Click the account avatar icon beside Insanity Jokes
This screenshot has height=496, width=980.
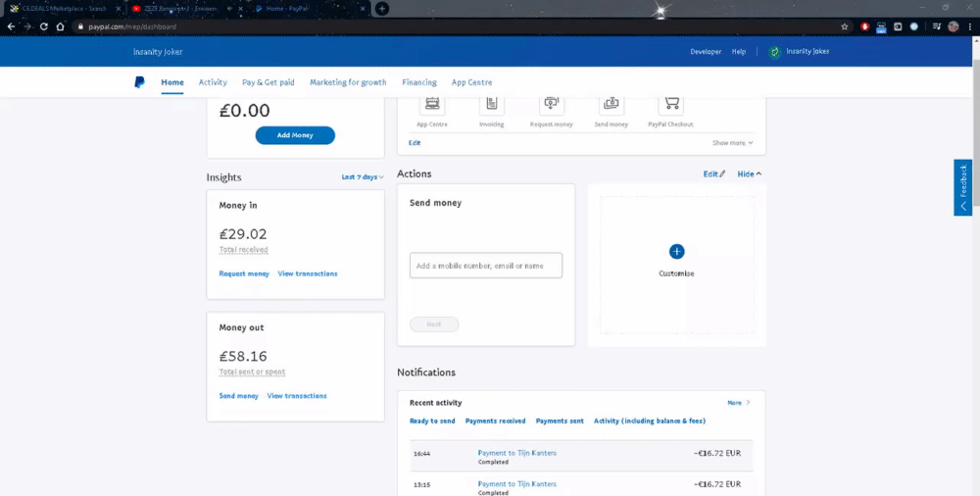pyautogui.click(x=775, y=52)
